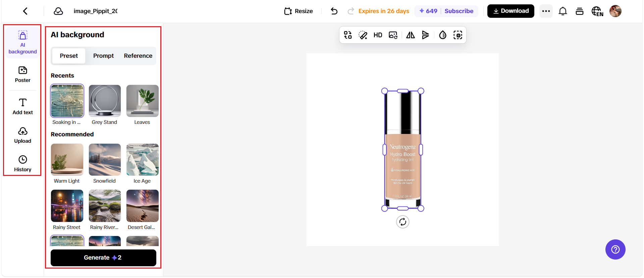Select the AI background sidebar tool
The height and width of the screenshot is (278, 644).
[23, 42]
